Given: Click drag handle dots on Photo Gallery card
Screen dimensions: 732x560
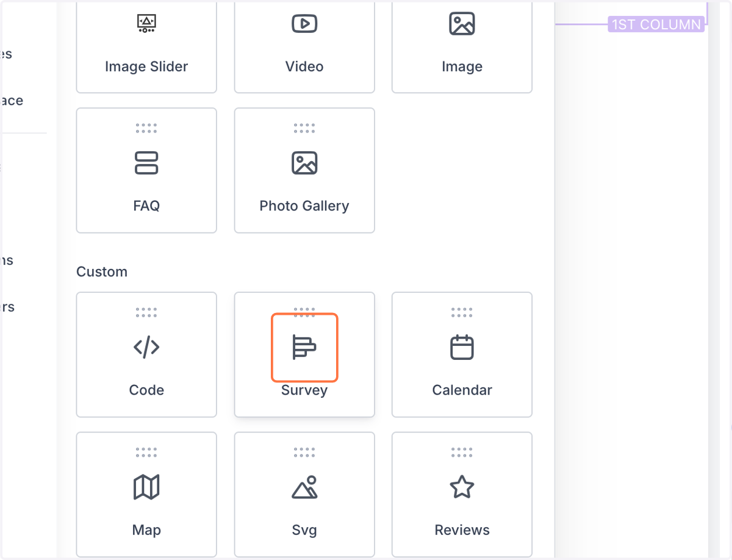Looking at the screenshot, I should 304,128.
